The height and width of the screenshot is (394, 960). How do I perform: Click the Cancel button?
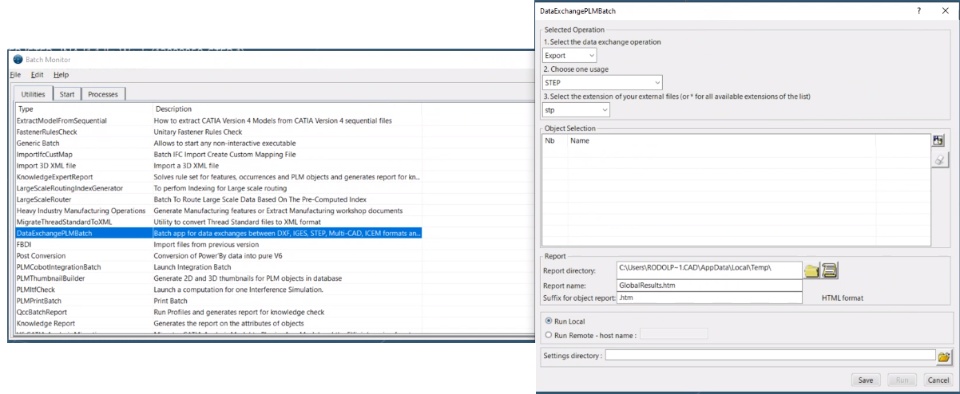[x=939, y=380]
